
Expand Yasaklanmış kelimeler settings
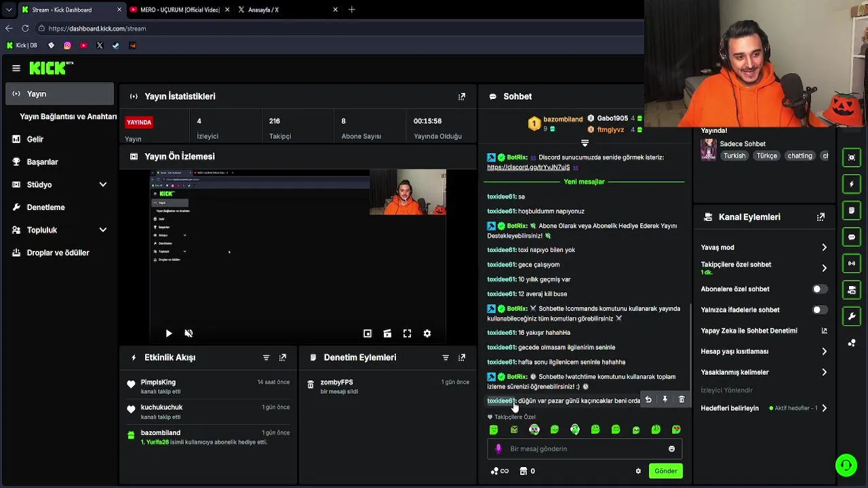(x=824, y=372)
